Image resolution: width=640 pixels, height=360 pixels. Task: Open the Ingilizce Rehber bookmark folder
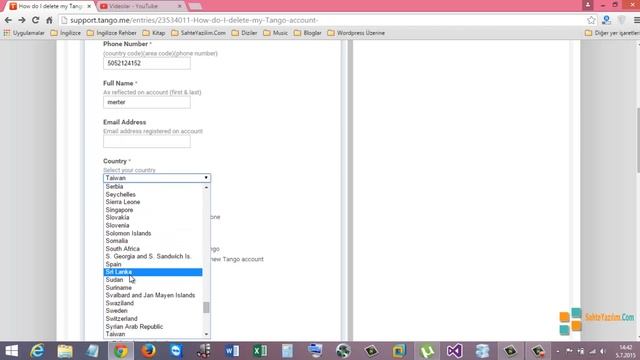click(112, 33)
